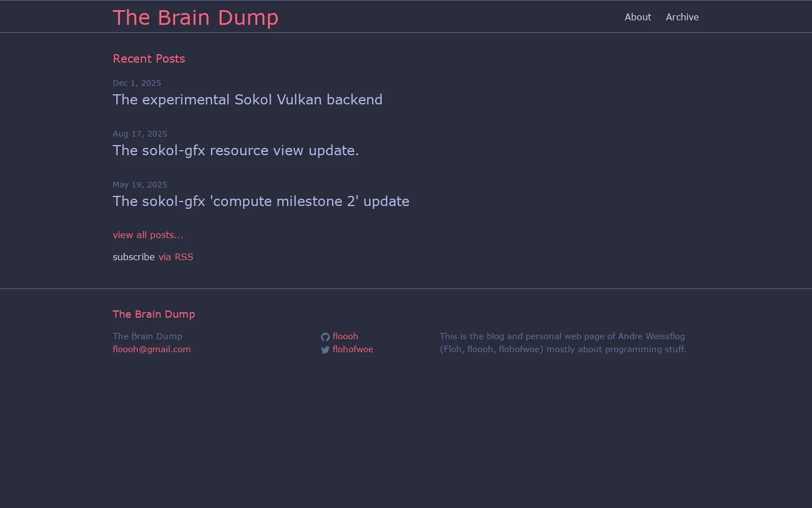Open the 'compute milestone 2' update post
This screenshot has height=508, width=812.
(261, 201)
